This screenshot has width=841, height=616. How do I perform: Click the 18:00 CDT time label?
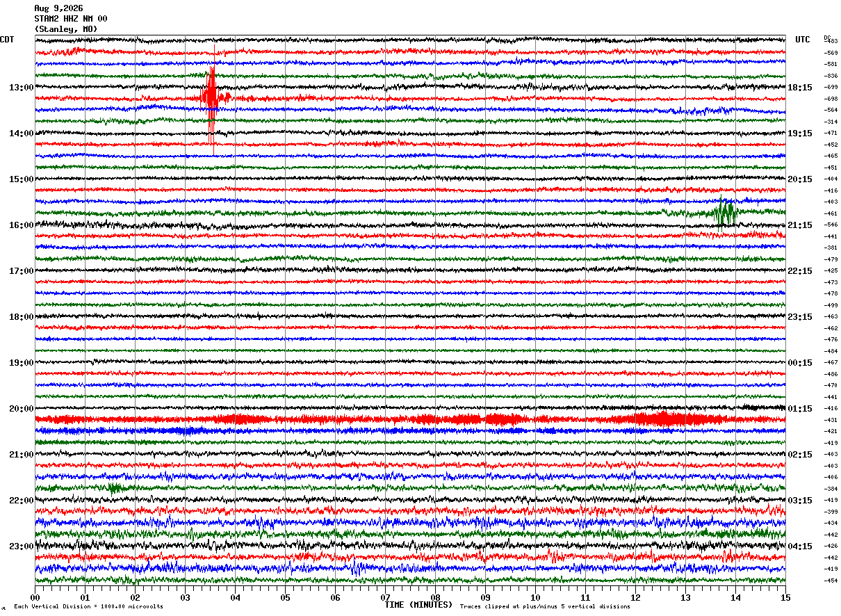(22, 317)
